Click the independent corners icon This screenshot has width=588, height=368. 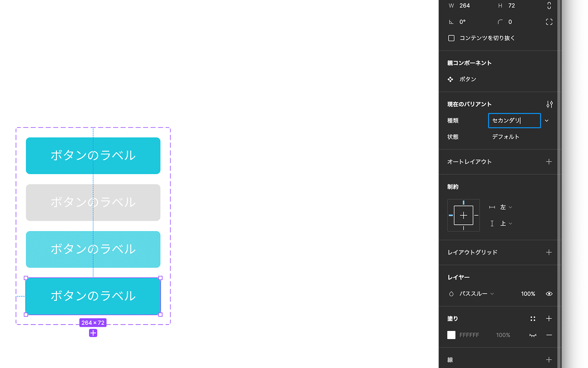pos(549,22)
